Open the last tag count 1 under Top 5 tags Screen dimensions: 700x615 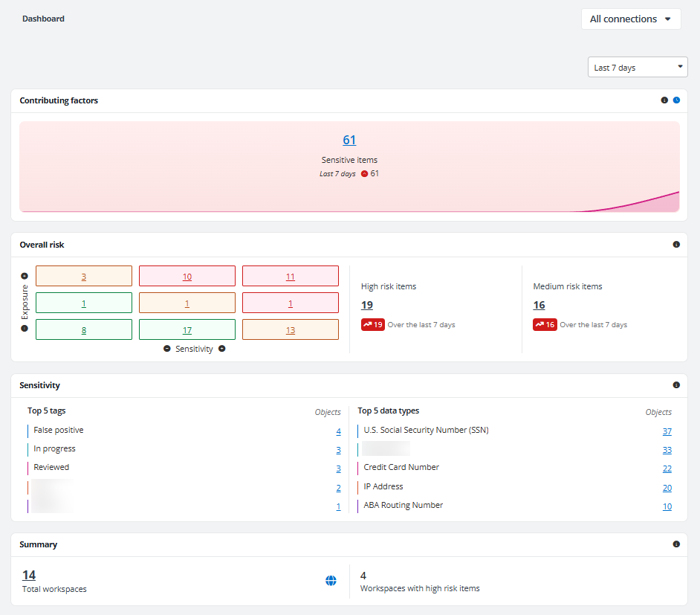(x=338, y=507)
